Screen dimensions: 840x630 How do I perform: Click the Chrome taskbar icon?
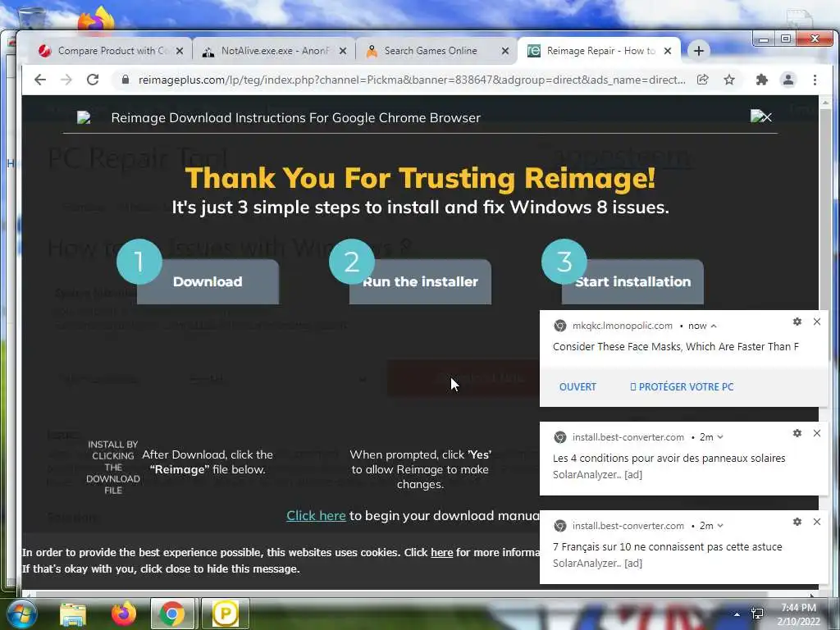172,614
